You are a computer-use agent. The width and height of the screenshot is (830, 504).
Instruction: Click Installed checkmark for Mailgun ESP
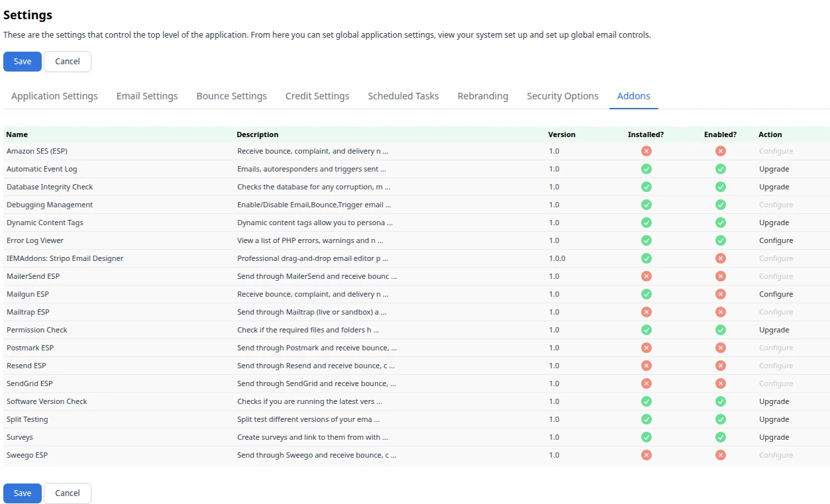[647, 294]
